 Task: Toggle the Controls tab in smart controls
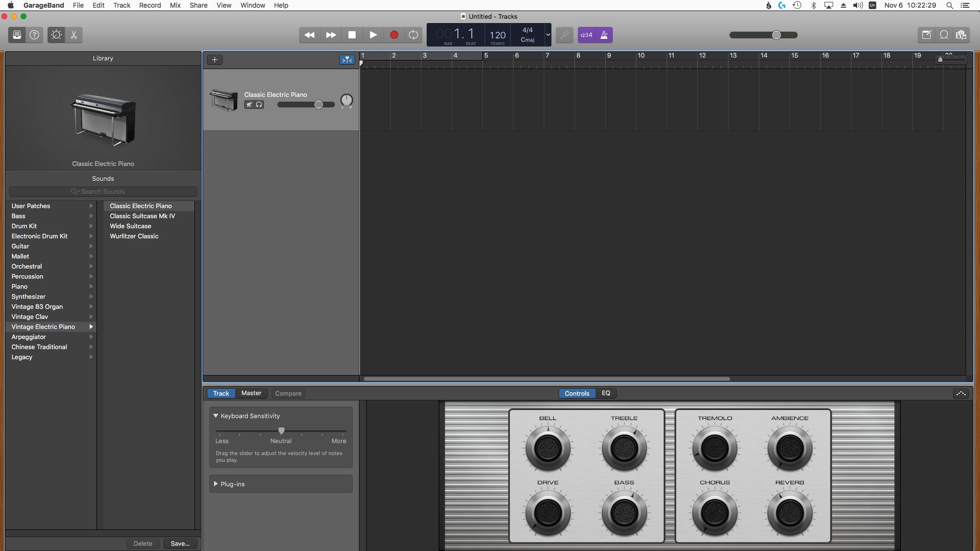[x=577, y=393]
